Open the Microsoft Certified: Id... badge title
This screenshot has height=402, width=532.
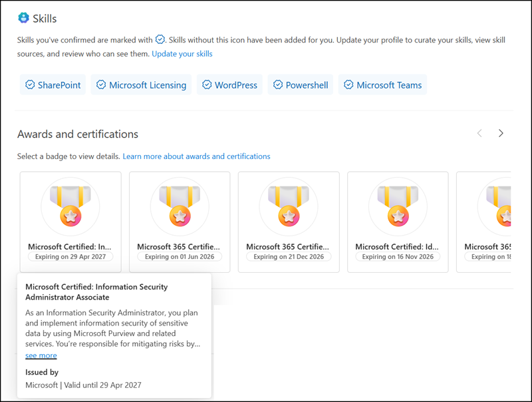click(x=397, y=246)
